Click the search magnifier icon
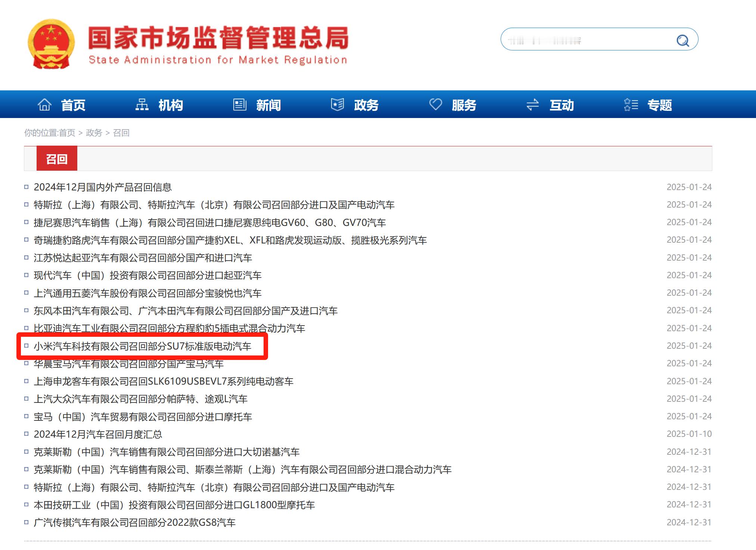 [x=683, y=40]
